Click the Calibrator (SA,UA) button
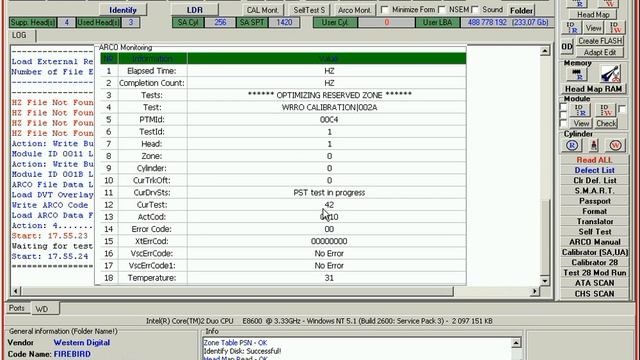The image size is (640, 360). [x=594, y=252]
